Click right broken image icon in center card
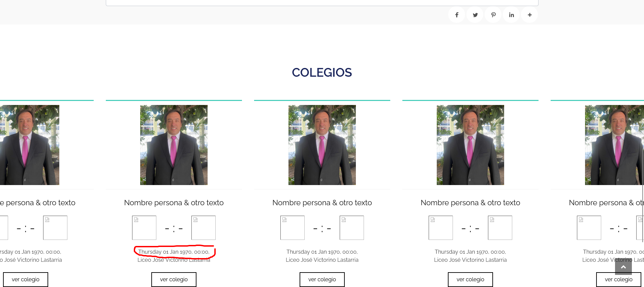 pyautogui.click(x=352, y=228)
